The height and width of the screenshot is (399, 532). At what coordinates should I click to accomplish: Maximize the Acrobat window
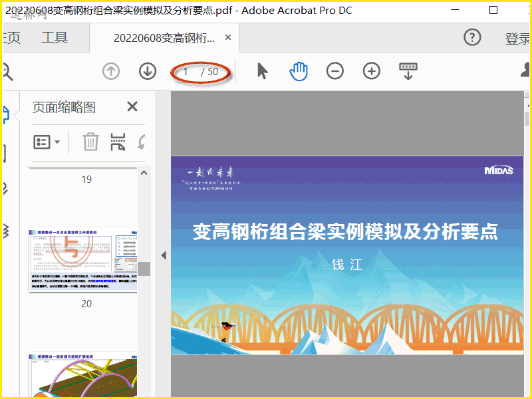[493, 10]
